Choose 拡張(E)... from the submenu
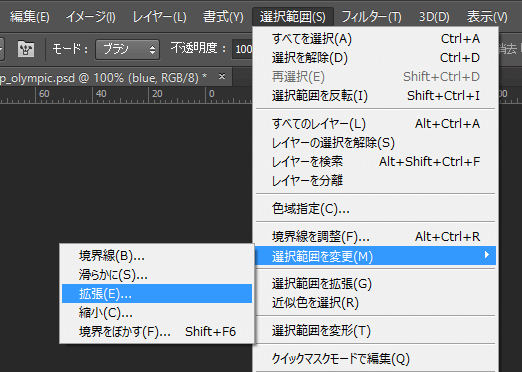The image size is (522, 372). pyautogui.click(x=157, y=294)
